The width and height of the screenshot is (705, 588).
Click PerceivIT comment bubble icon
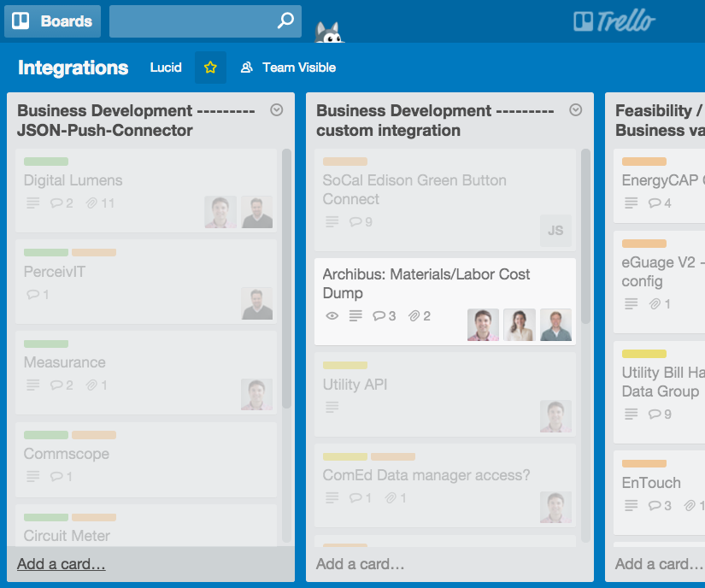32,295
